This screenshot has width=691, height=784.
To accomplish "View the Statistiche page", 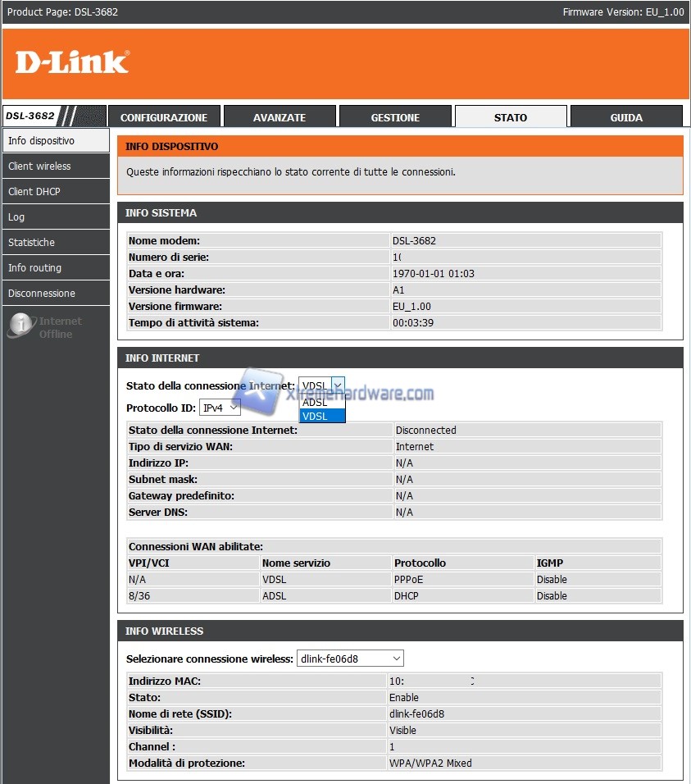I will (55, 242).
